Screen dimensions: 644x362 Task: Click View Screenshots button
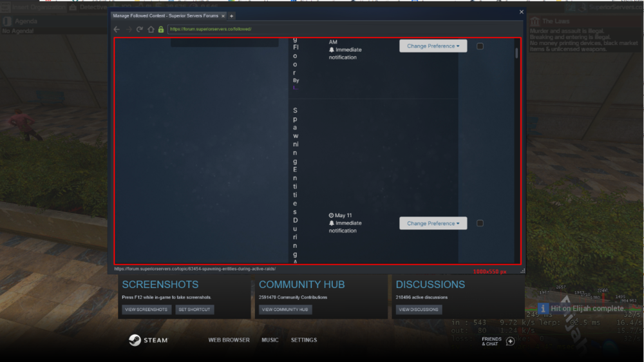point(146,309)
